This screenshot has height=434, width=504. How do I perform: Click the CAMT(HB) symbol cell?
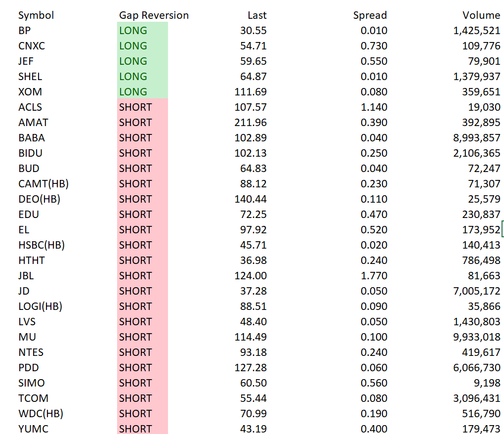[x=43, y=183]
